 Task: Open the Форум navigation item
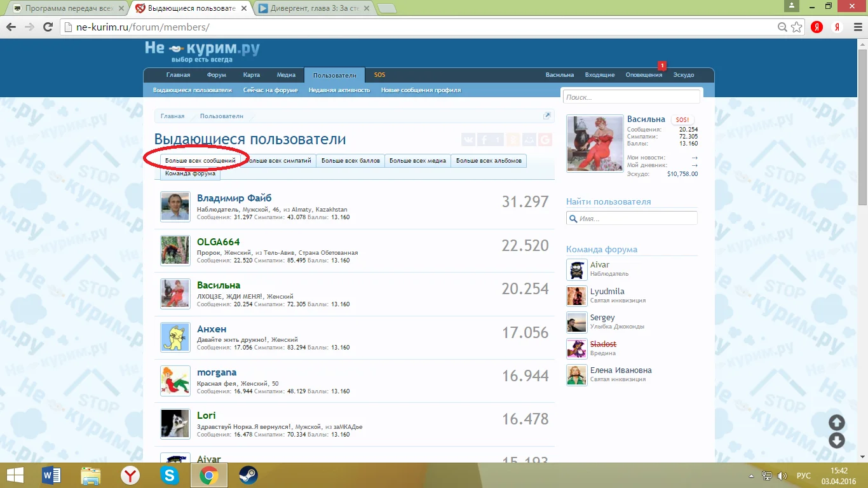(216, 75)
